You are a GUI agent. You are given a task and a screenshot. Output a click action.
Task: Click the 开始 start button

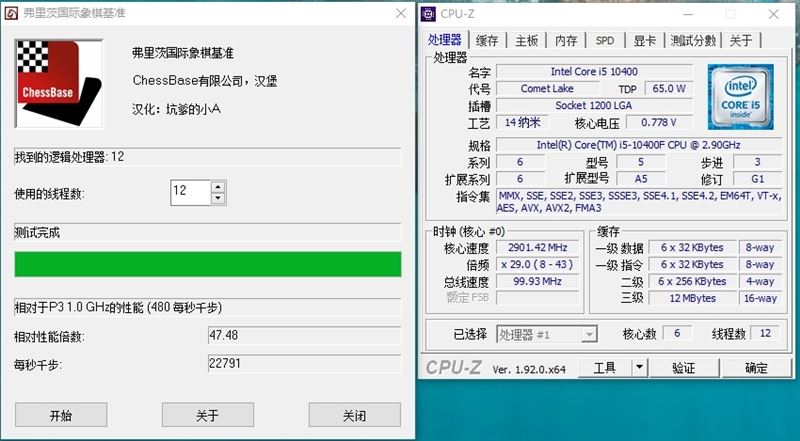[x=61, y=415]
